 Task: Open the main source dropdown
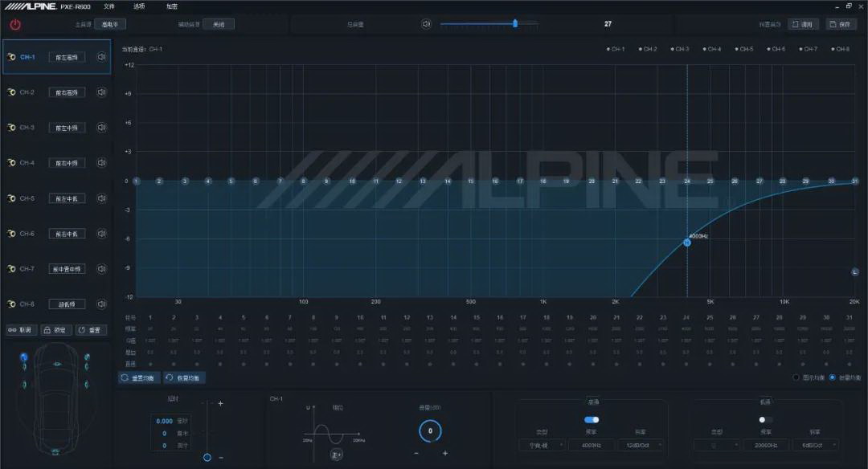click(110, 24)
